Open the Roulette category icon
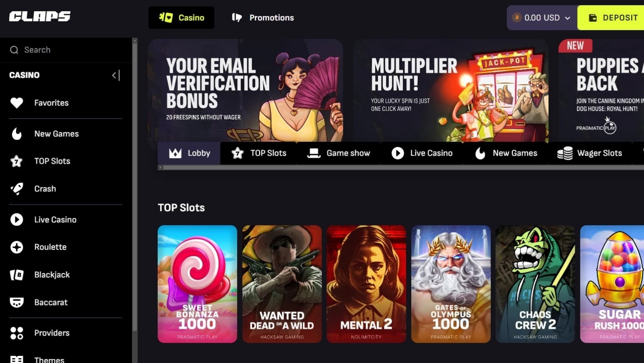 coord(17,247)
